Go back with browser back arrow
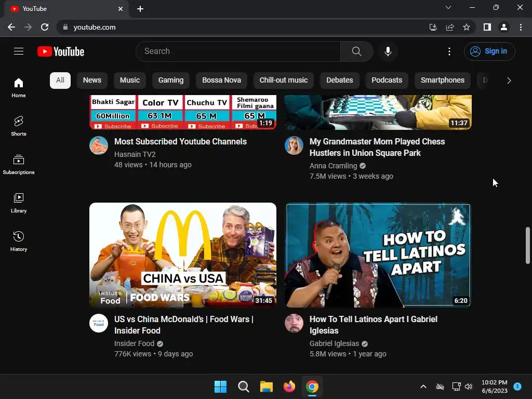532x399 pixels. pos(11,27)
